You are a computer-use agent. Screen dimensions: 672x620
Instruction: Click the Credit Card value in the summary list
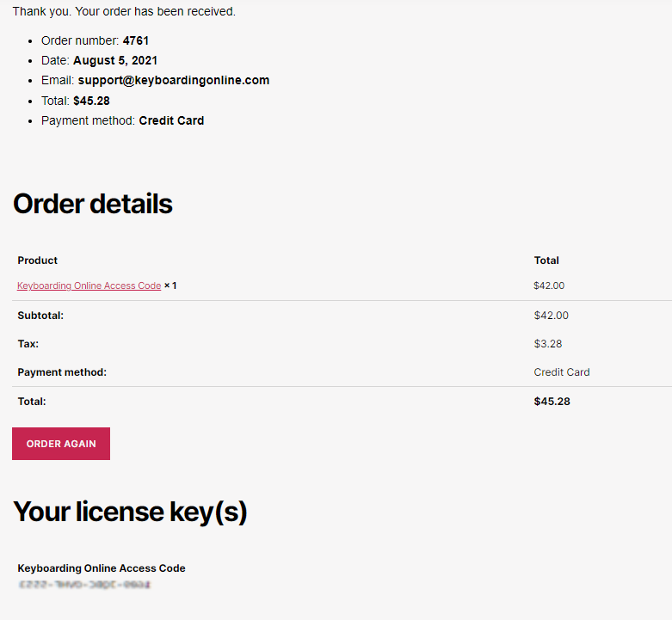click(x=171, y=120)
